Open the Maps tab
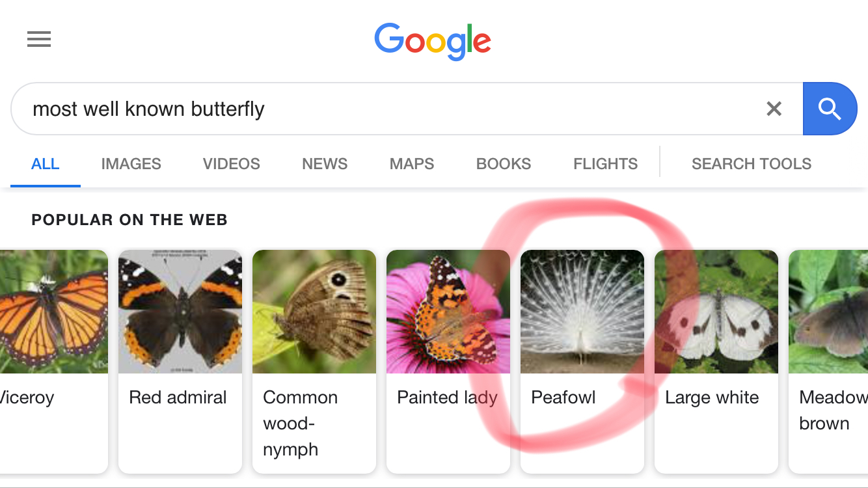The height and width of the screenshot is (488, 868). coord(411,164)
